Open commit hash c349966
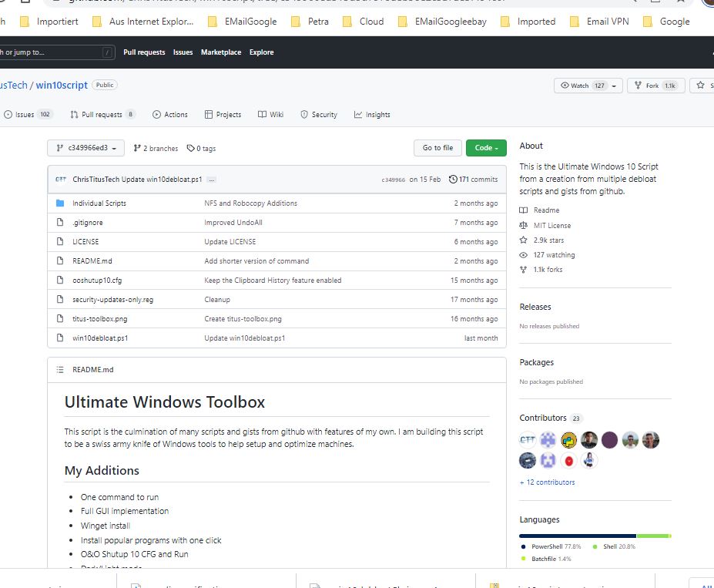The image size is (714, 588). click(394, 180)
